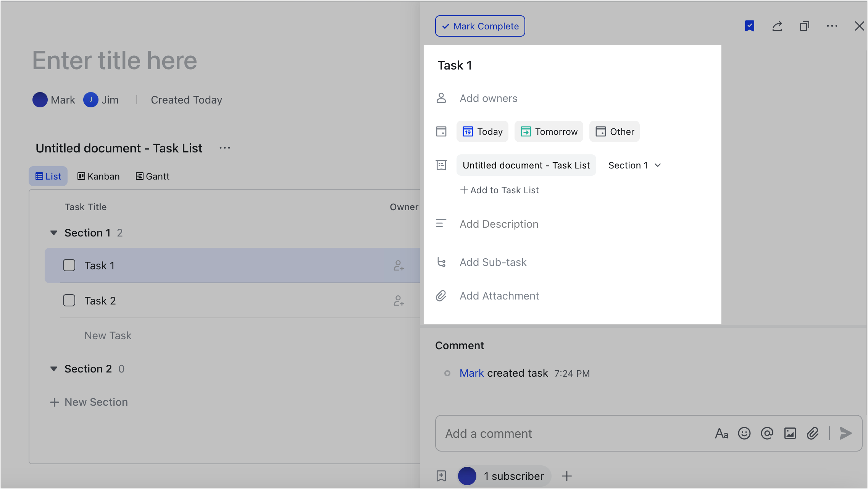Click Add to Task List
The height and width of the screenshot is (489, 868).
pos(499,190)
